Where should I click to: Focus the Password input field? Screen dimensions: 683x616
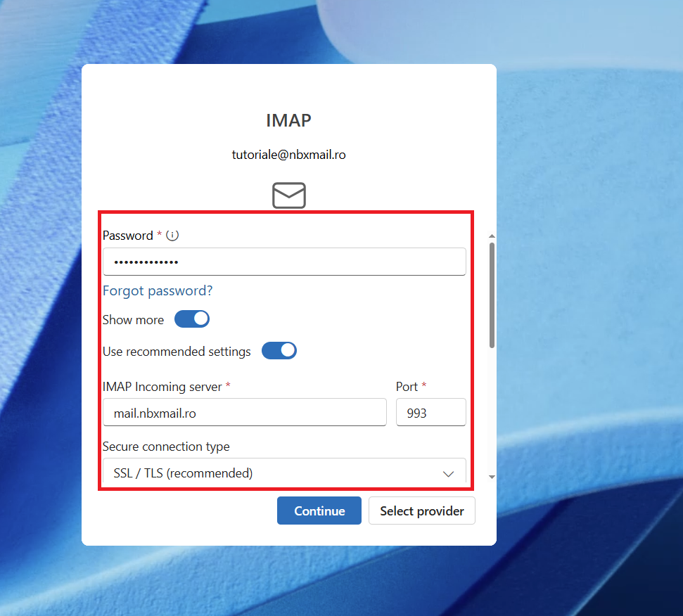pos(284,262)
